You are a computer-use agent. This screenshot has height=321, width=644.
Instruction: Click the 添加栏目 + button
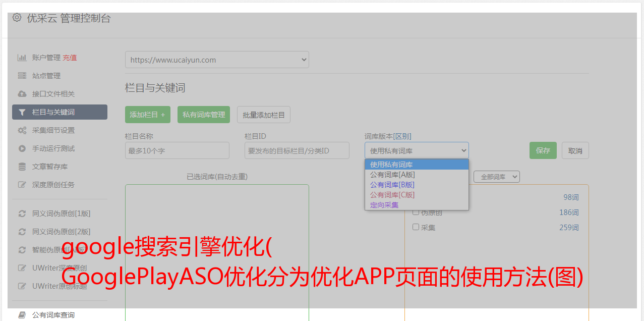click(148, 115)
